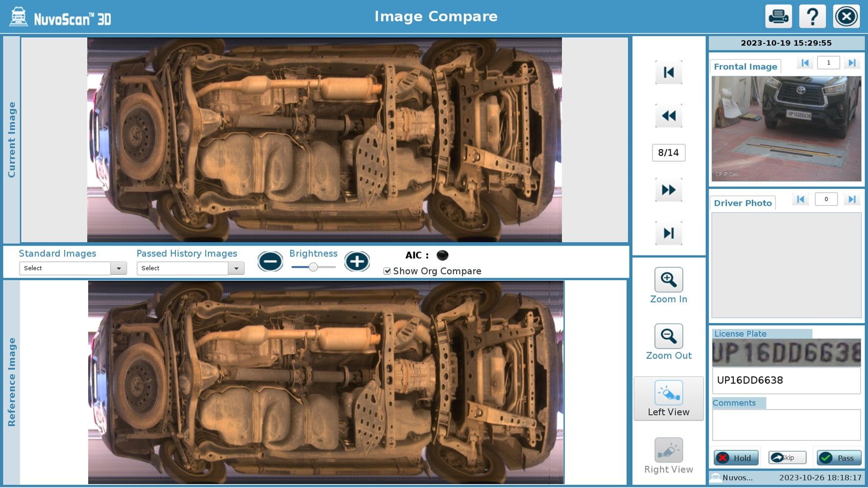Select the Zoom Out magnifier icon

coord(668,336)
